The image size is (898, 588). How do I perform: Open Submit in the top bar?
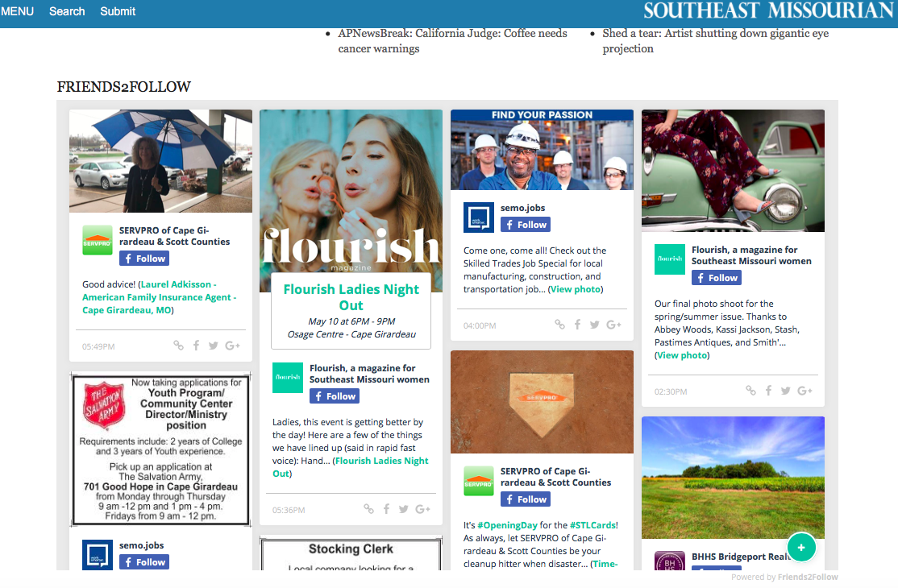pyautogui.click(x=118, y=11)
